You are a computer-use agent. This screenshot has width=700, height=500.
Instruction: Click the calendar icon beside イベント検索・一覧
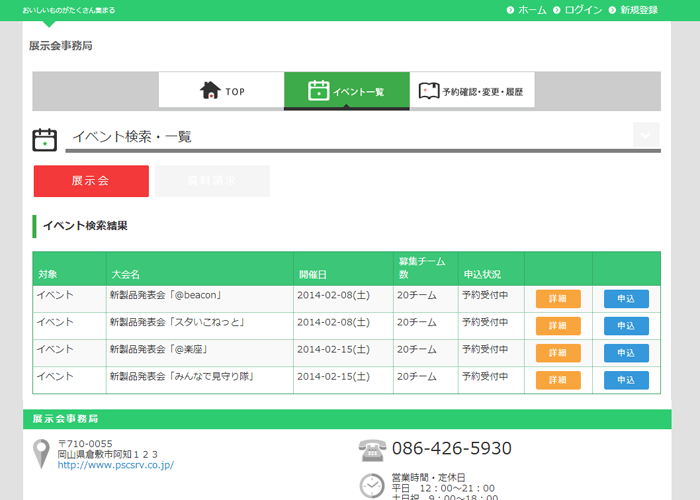tap(44, 138)
